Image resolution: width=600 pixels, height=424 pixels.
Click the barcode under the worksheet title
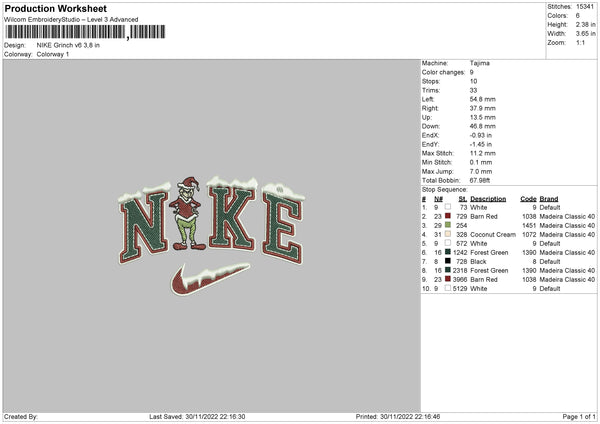(85, 32)
